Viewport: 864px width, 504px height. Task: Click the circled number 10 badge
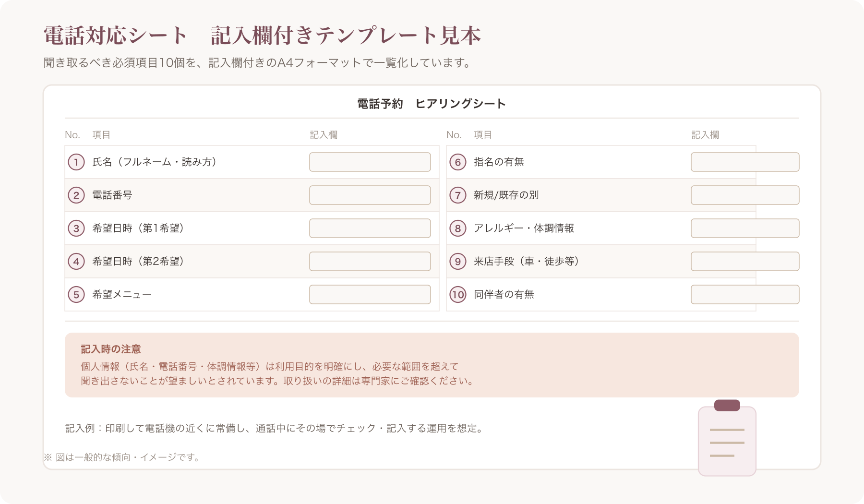(x=458, y=295)
